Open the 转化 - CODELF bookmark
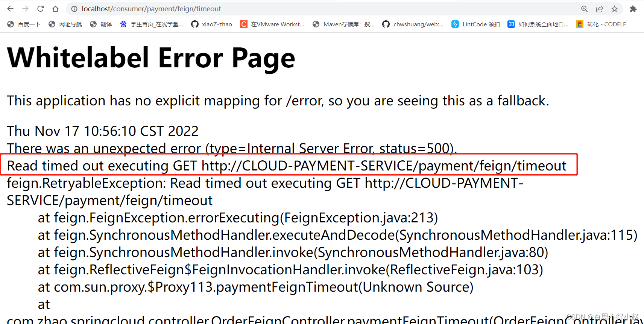Viewport: 644px width, 324px height. 601,24
